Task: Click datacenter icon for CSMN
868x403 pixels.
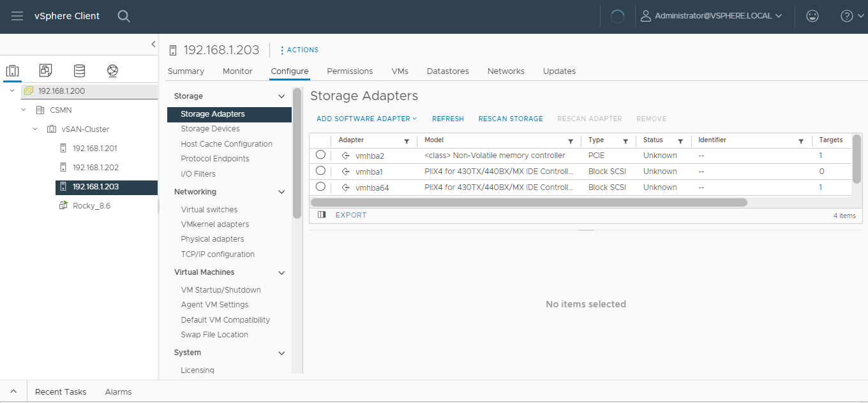Action: (40, 110)
